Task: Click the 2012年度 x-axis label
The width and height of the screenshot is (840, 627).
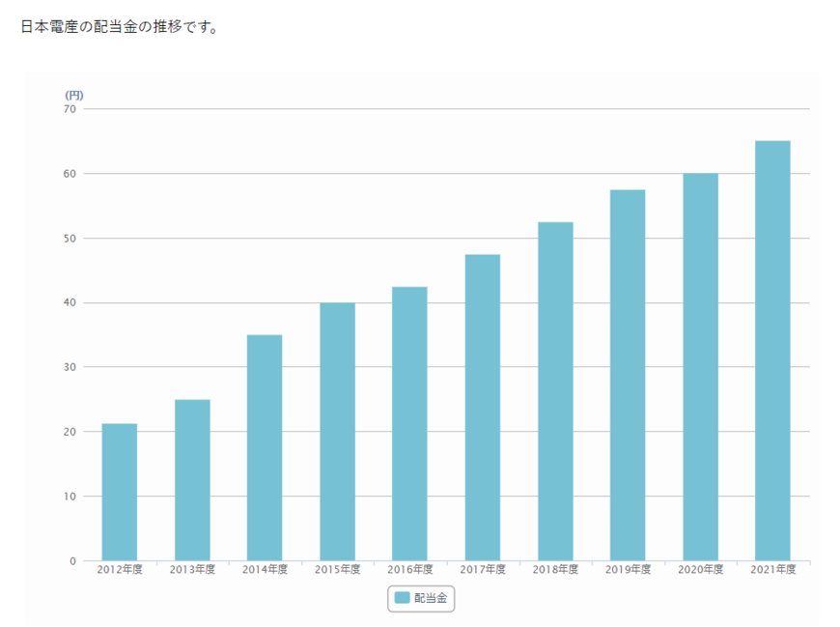Action: (x=120, y=570)
